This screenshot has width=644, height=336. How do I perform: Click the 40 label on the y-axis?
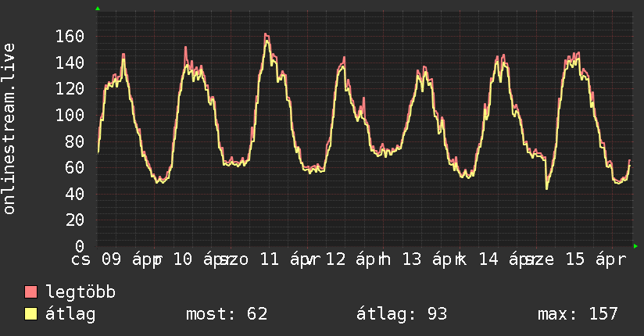75,194
